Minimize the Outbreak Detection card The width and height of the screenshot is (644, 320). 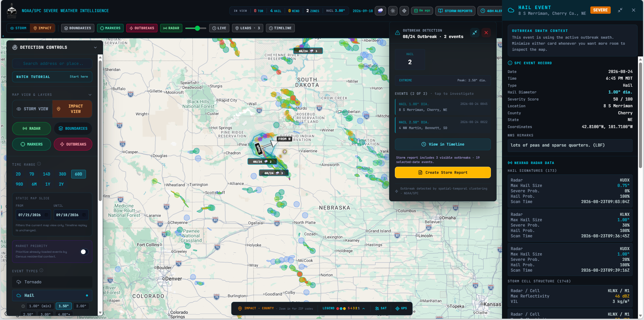tap(475, 33)
